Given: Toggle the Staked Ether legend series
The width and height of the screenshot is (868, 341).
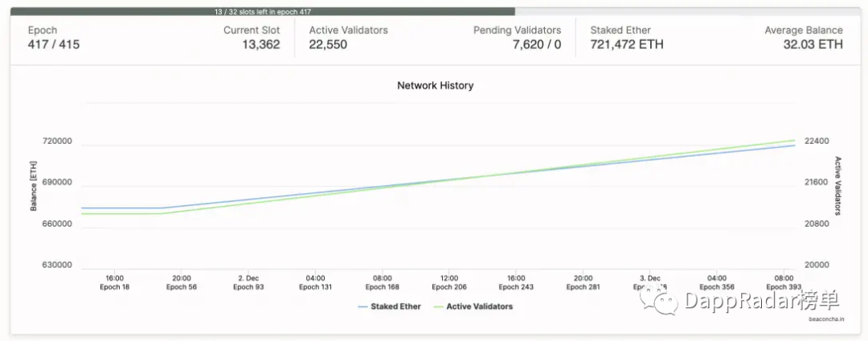Looking at the screenshot, I should tap(389, 306).
